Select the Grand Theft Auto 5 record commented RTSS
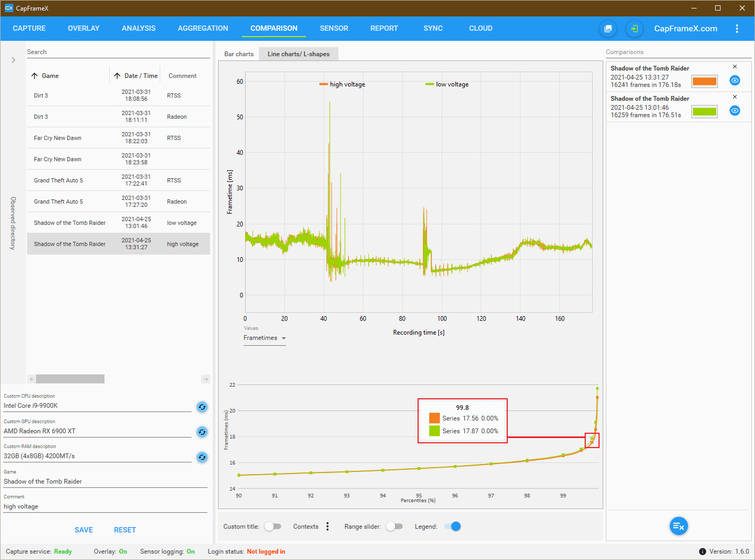The width and height of the screenshot is (755, 560). [118, 180]
